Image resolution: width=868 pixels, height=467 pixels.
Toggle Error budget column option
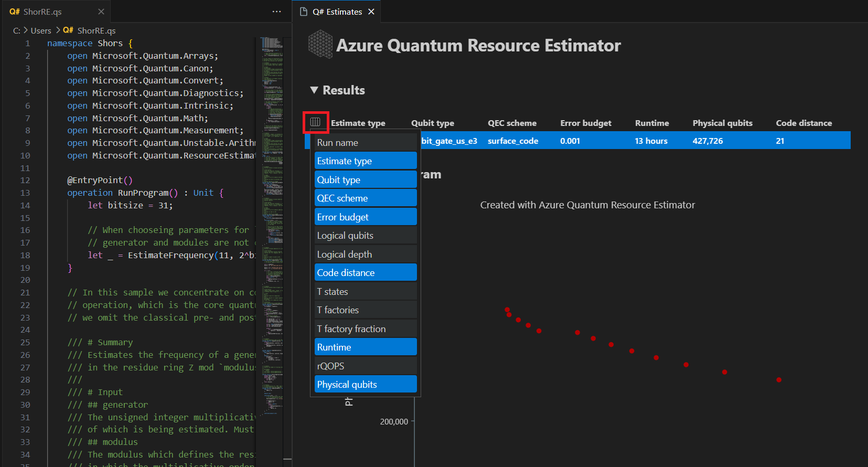coord(366,217)
